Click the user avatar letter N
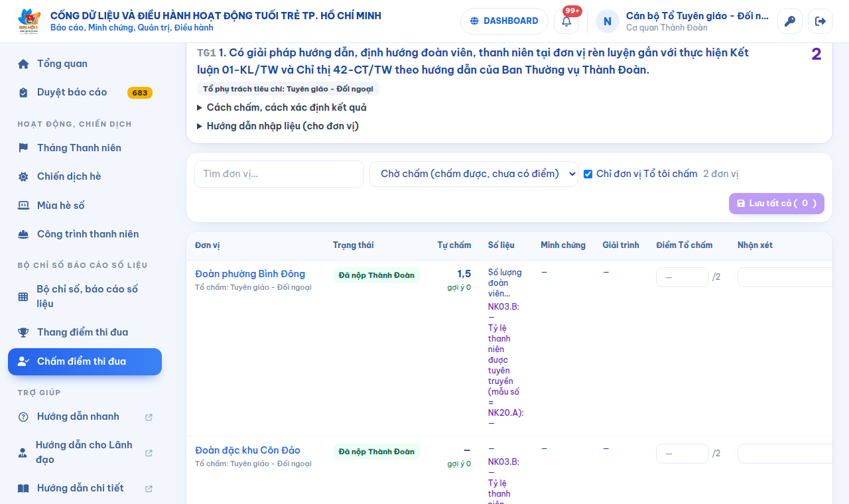849x504 pixels. tap(608, 21)
